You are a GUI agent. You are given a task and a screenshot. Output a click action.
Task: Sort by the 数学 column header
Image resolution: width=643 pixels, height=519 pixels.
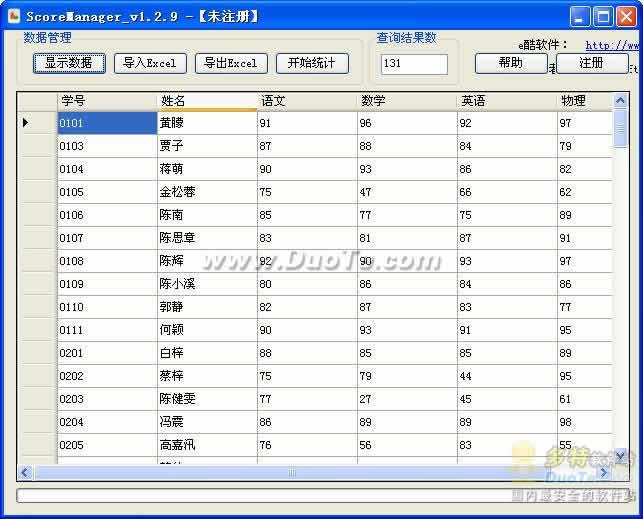[407, 101]
